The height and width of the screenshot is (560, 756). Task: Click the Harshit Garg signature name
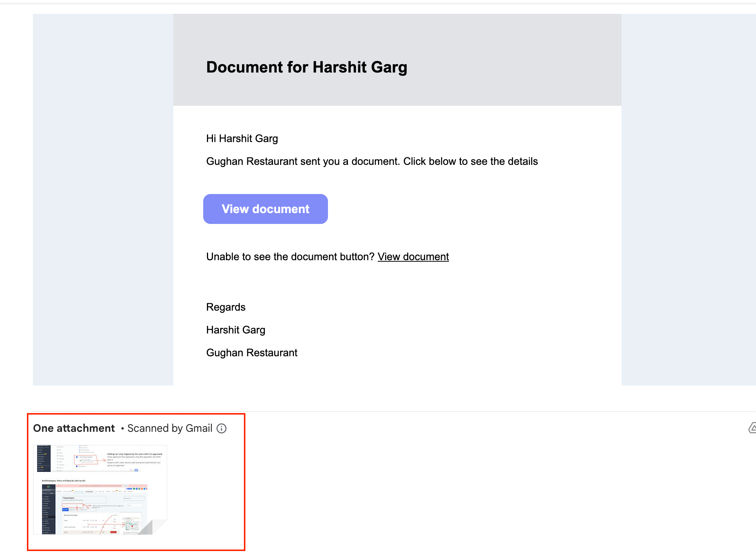(236, 330)
